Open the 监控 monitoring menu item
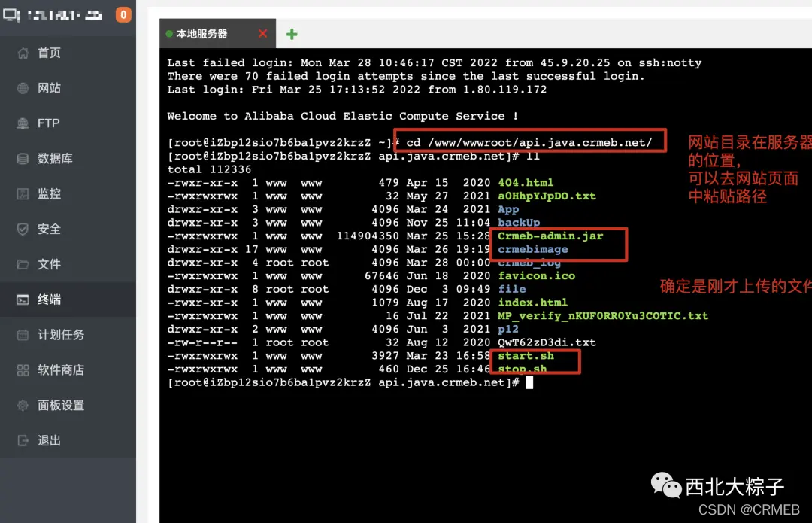Screen dimensions: 812x523 click(x=68, y=194)
